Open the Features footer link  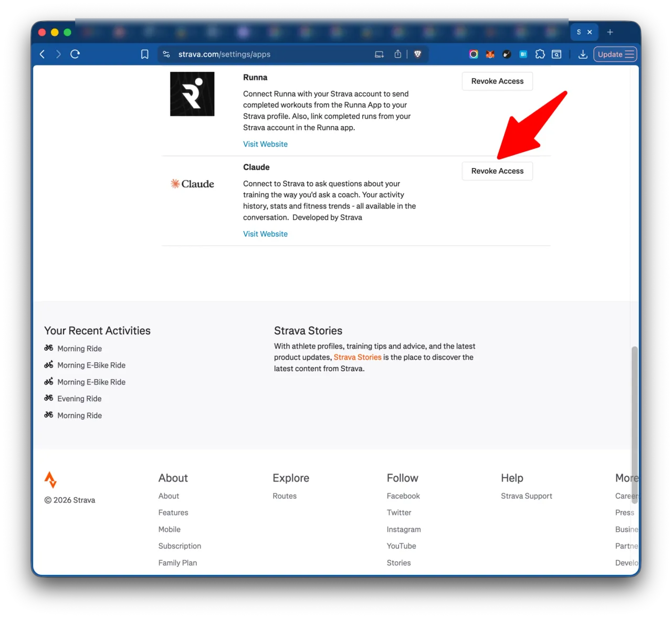[x=173, y=512]
